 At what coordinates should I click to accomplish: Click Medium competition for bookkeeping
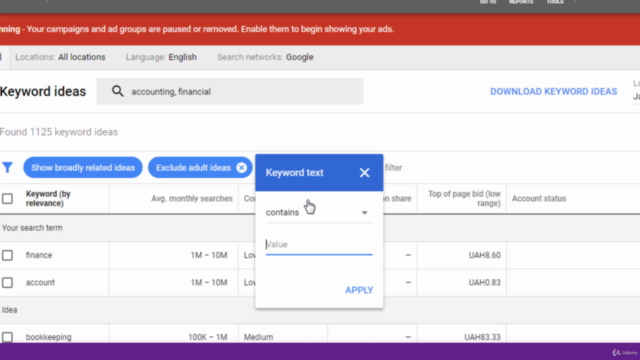pos(258,337)
